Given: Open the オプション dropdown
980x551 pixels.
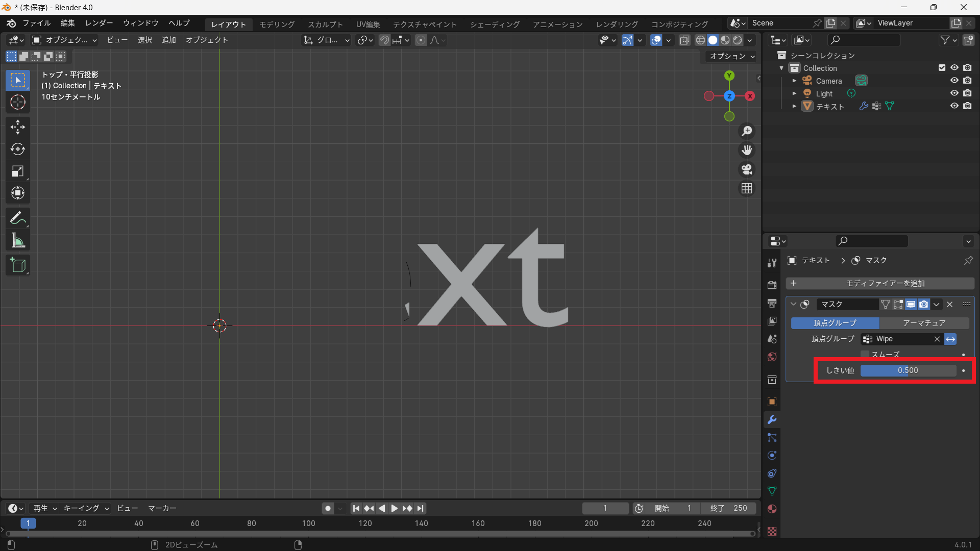Looking at the screenshot, I should click(731, 56).
